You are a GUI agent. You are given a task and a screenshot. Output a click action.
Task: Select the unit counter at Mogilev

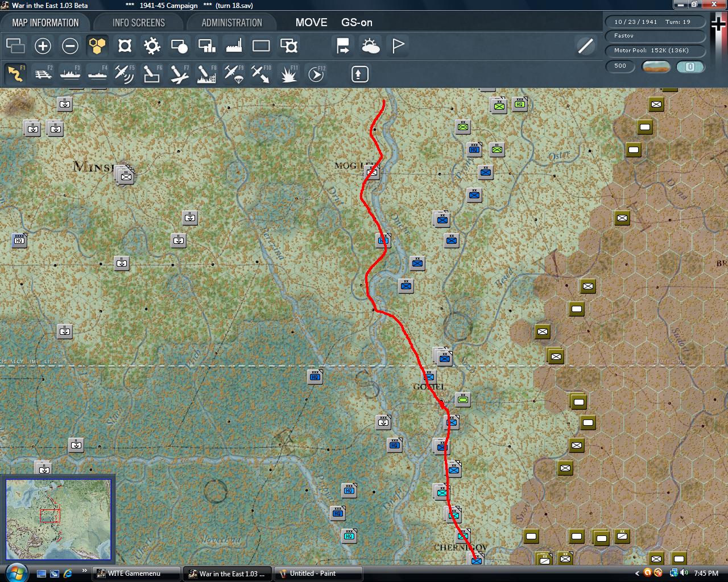click(371, 172)
